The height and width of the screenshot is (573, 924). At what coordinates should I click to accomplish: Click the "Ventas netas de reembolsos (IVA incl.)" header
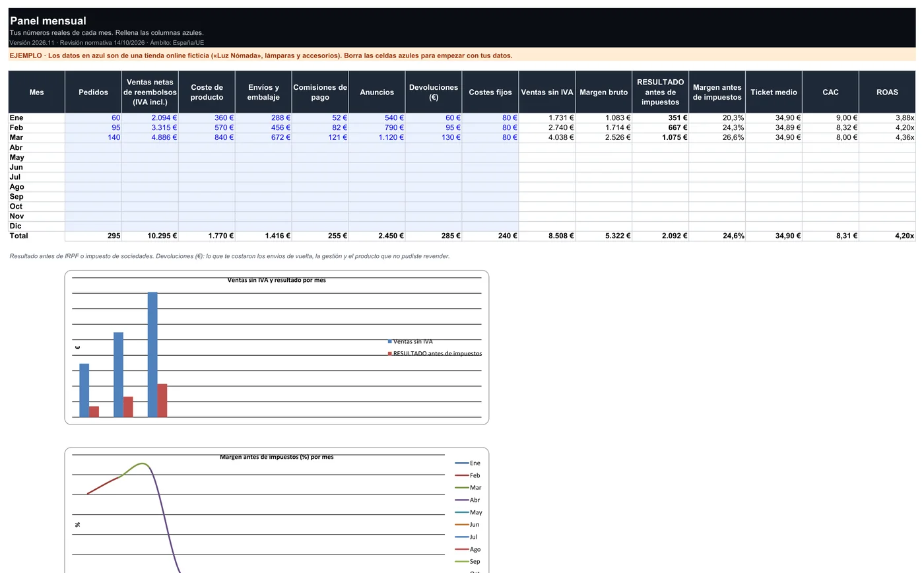pyautogui.click(x=150, y=92)
